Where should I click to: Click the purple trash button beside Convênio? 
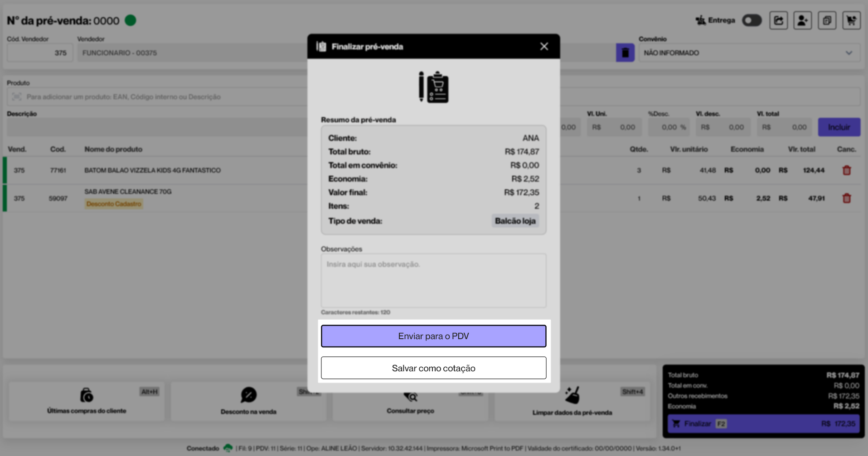(625, 53)
